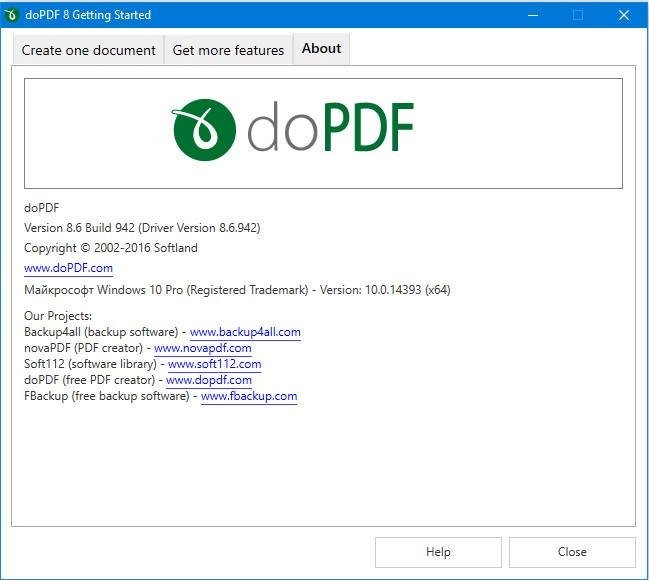The height and width of the screenshot is (580, 649).
Task: Open the www.doPDF.com link below the copyright line
Action: click(x=68, y=268)
